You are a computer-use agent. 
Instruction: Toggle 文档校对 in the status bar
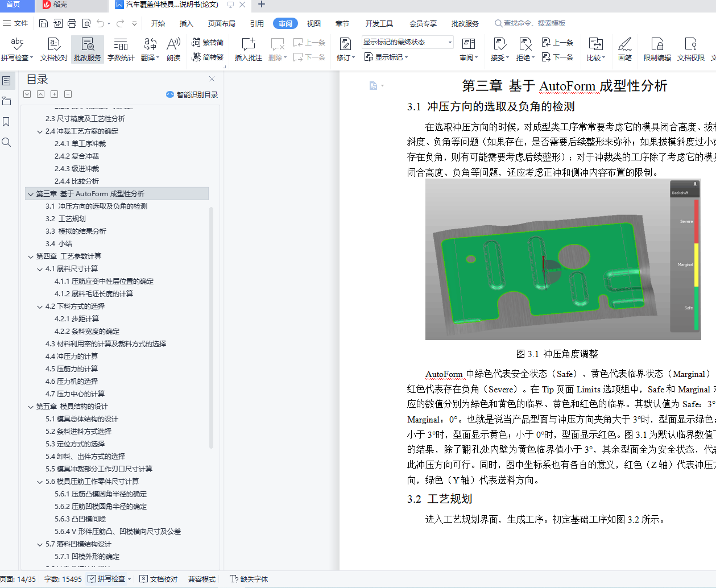159,579
